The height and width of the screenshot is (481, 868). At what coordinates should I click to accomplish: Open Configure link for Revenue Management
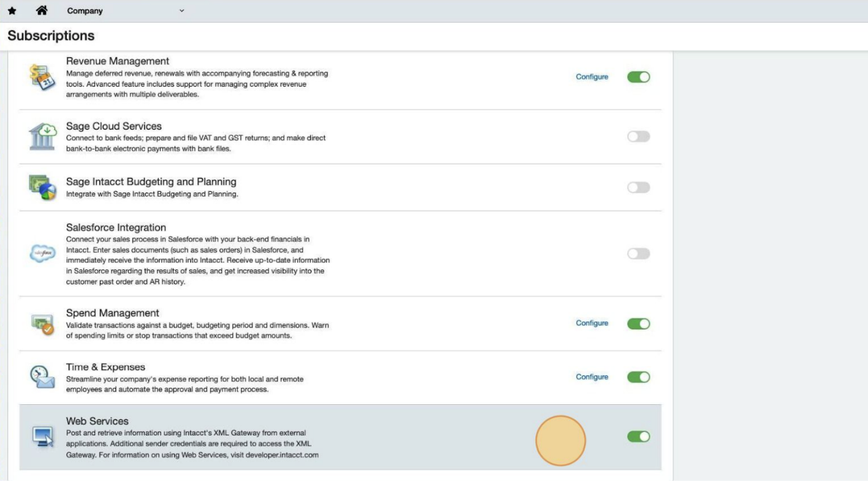[x=592, y=77]
